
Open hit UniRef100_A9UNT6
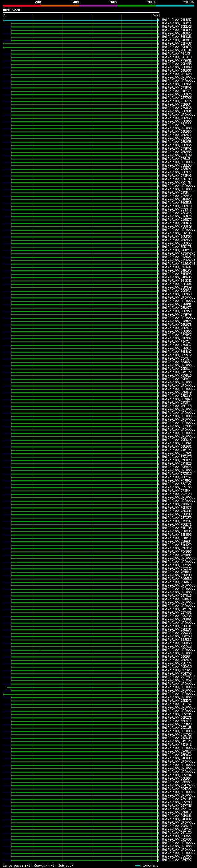(177, 47)
